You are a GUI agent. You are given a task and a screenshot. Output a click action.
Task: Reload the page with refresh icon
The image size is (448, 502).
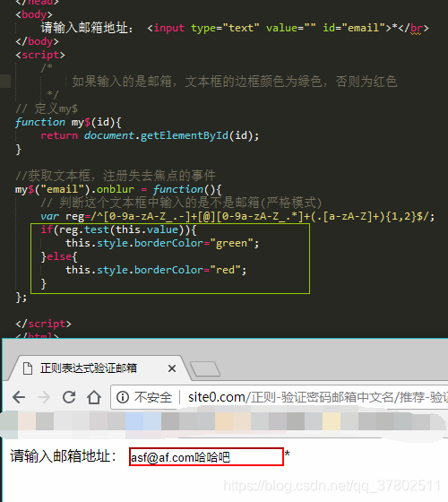[x=69, y=397]
